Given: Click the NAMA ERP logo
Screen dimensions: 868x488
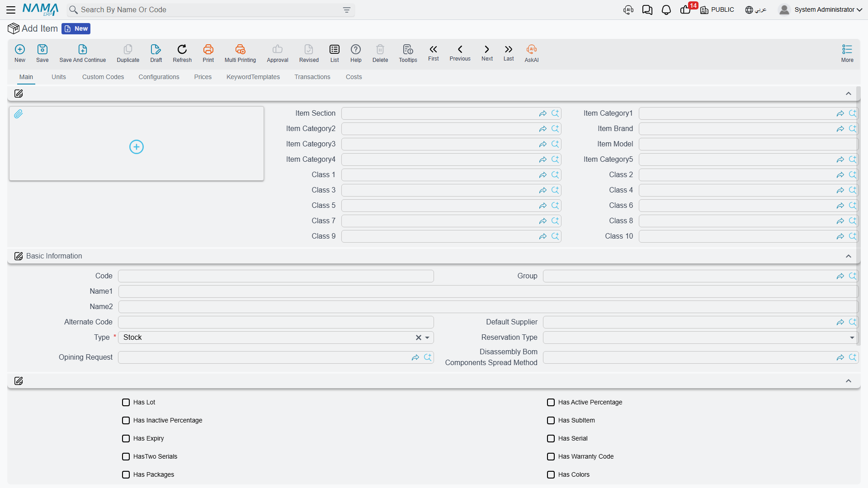Looking at the screenshot, I should 40,9.
